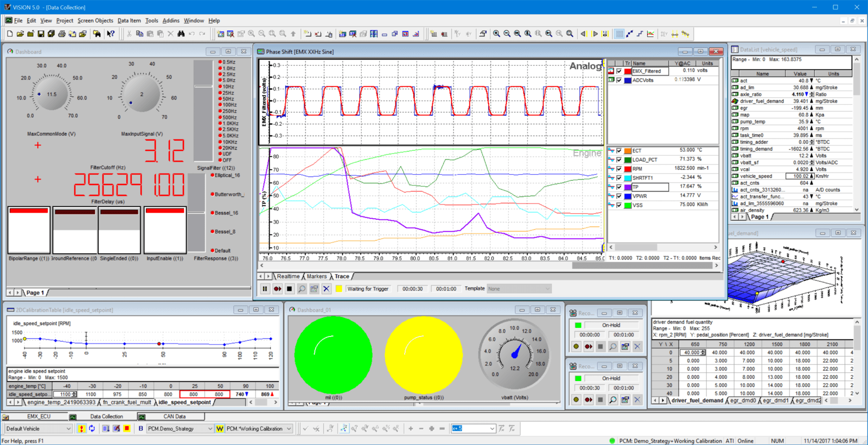Click the previous cursor left-arrow icon

click(584, 34)
